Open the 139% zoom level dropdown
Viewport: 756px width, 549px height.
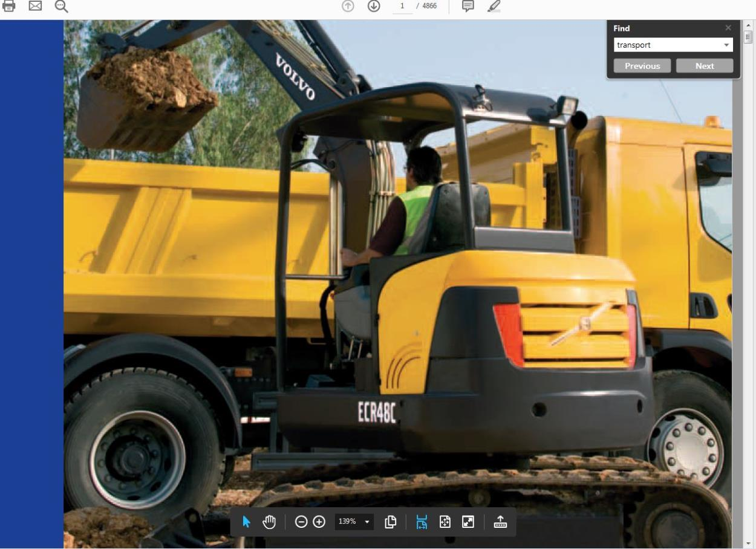pos(354,522)
